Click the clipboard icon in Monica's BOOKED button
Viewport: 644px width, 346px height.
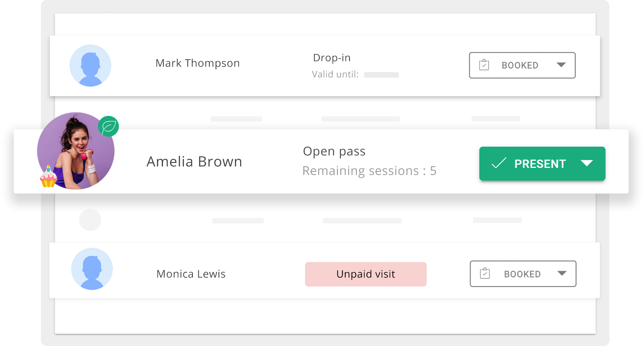[485, 273]
